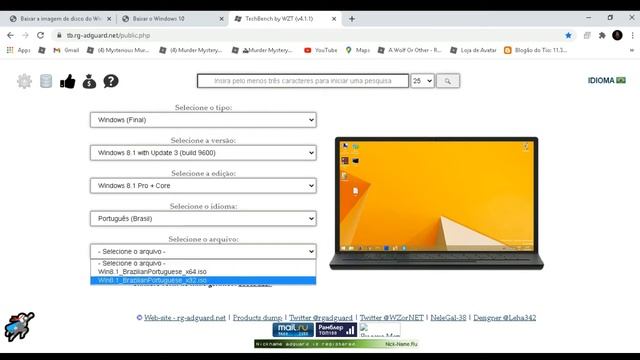Click the Nick-Name.Ru banner
640x360 pixels.
[x=336, y=344]
